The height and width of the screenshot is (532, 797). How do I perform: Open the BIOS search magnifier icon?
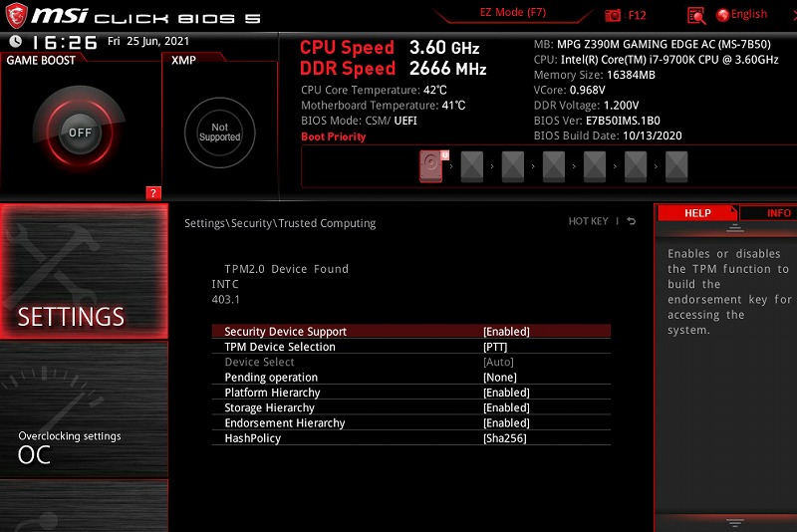click(696, 16)
